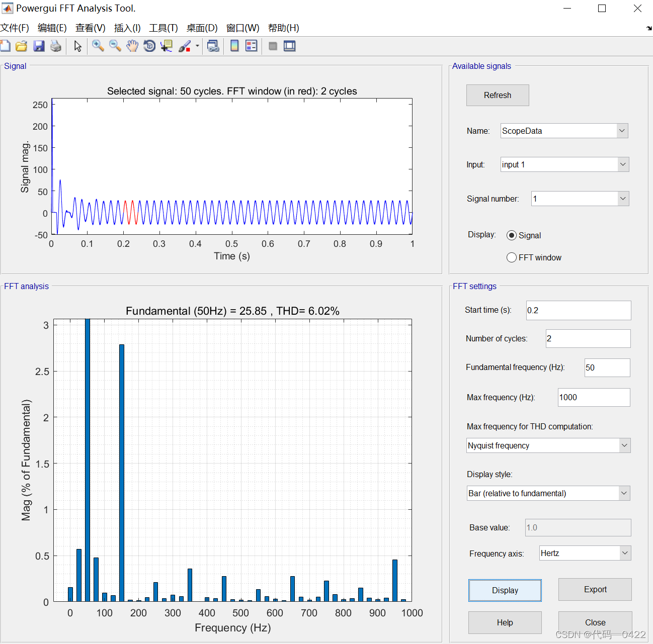The image size is (653, 644).
Task: Select the Signal display radio button
Action: click(x=512, y=235)
